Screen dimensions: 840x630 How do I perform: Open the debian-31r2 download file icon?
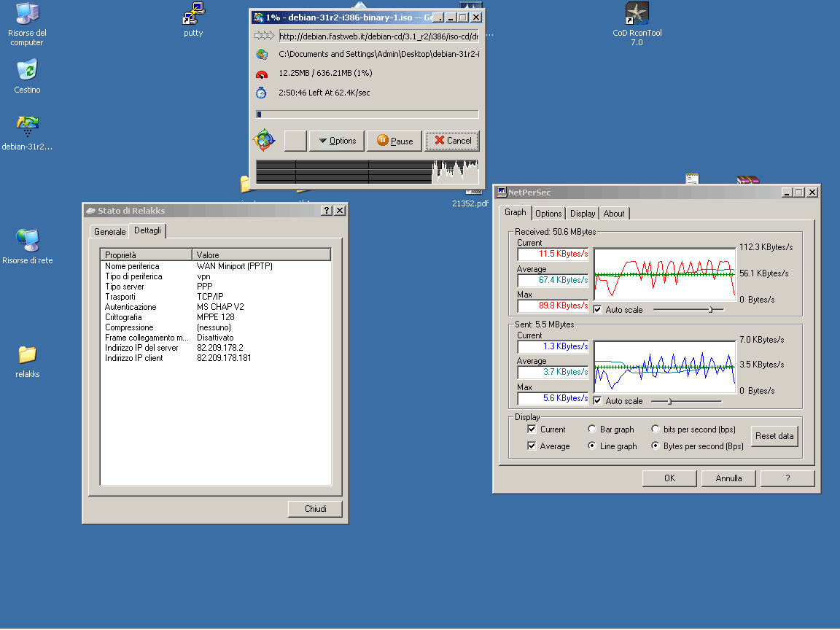point(27,127)
